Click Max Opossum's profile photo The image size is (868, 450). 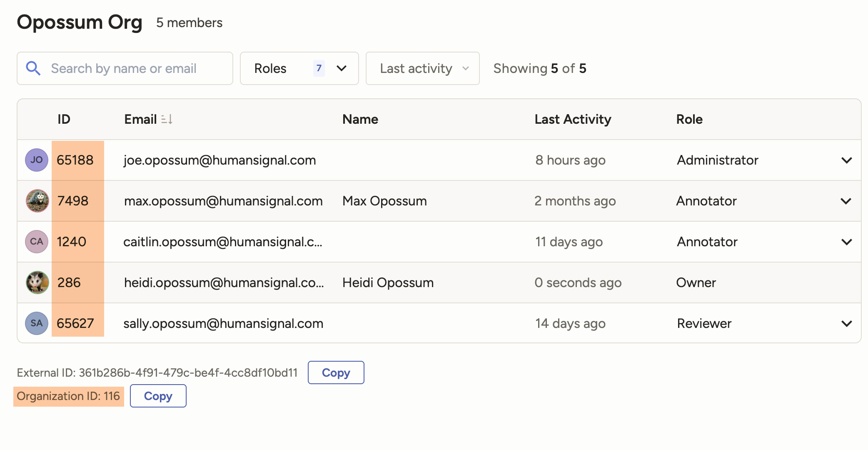[37, 200]
